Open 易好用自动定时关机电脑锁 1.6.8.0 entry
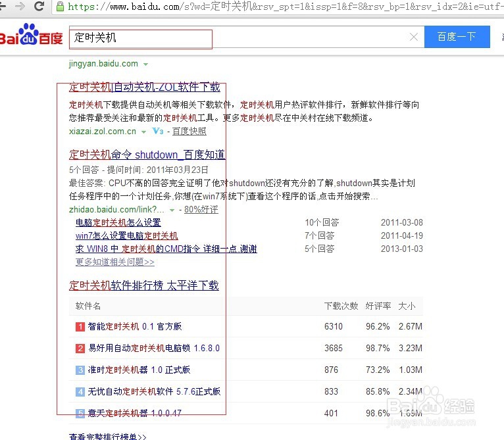This screenshot has height=440, width=504. 154,348
